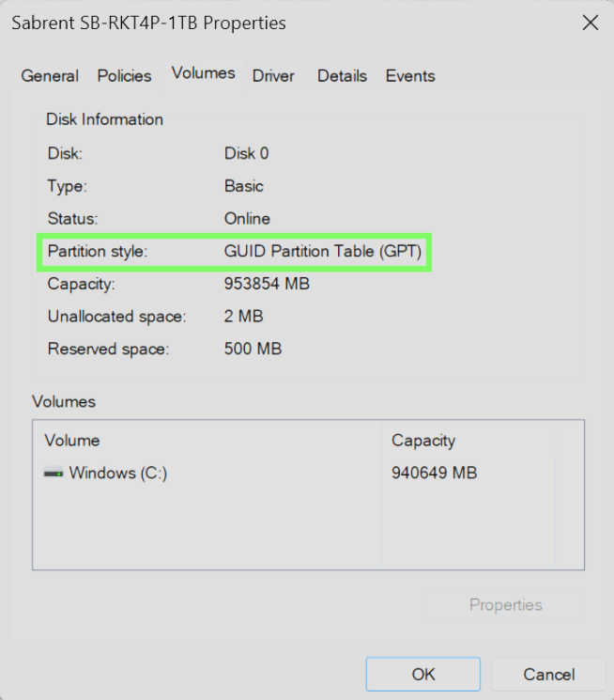Select the Windows (C:) volume row

tap(118, 474)
